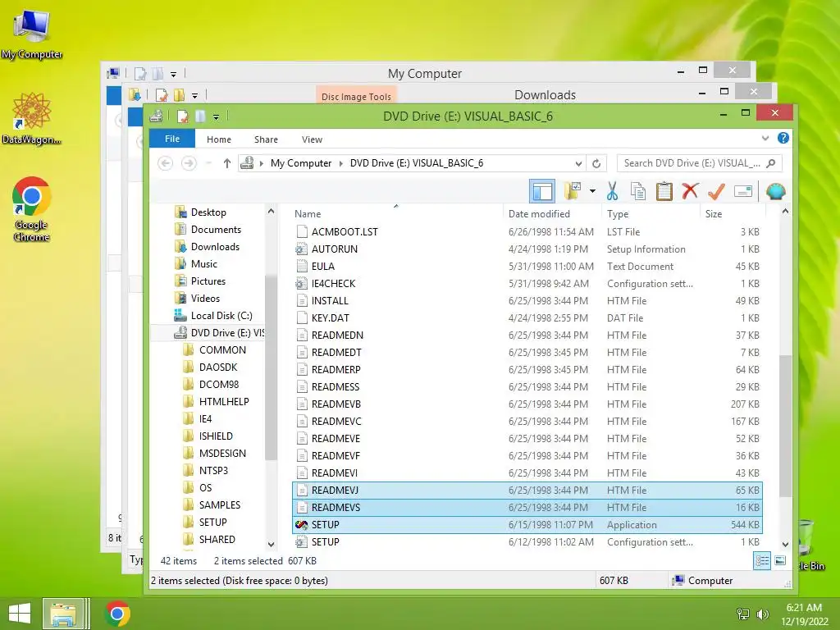
Task: Open the DataWagon desktop shortcut
Action: pyautogui.click(x=31, y=118)
